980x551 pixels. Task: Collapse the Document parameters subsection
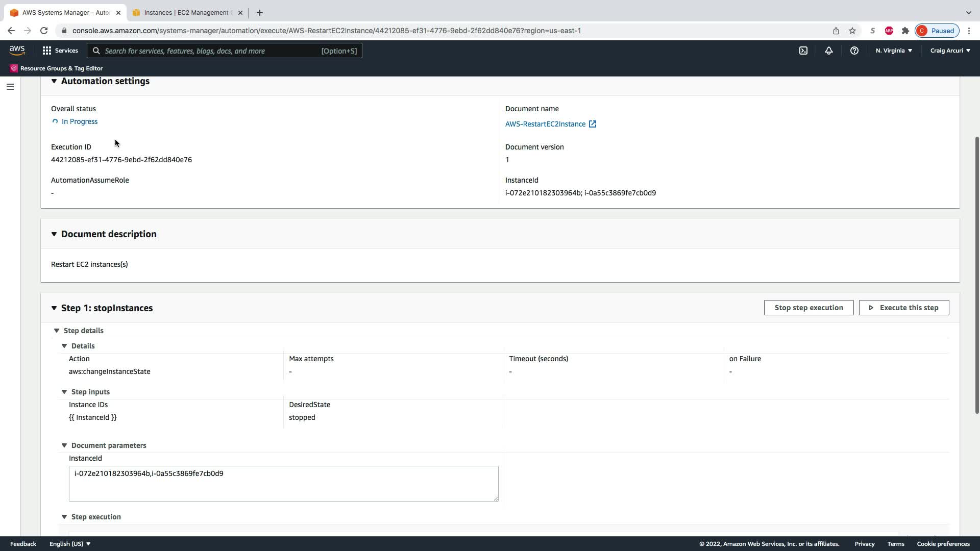tap(64, 445)
